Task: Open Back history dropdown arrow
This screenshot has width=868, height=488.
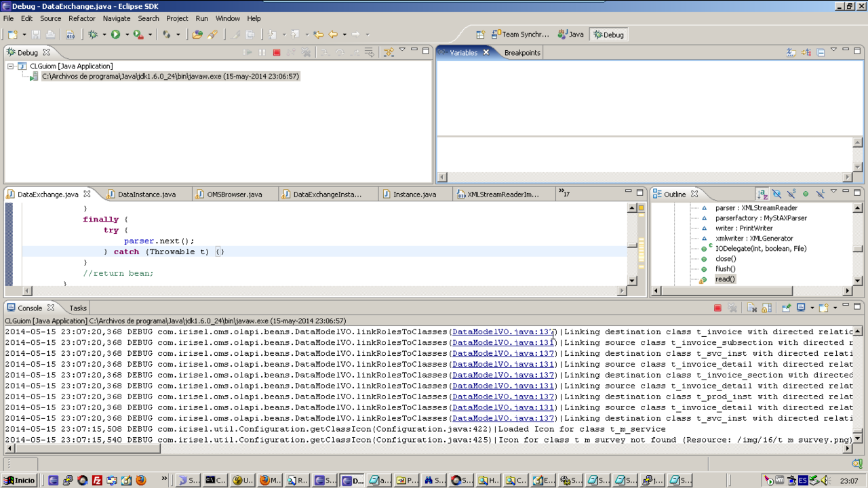Action: pos(344,35)
